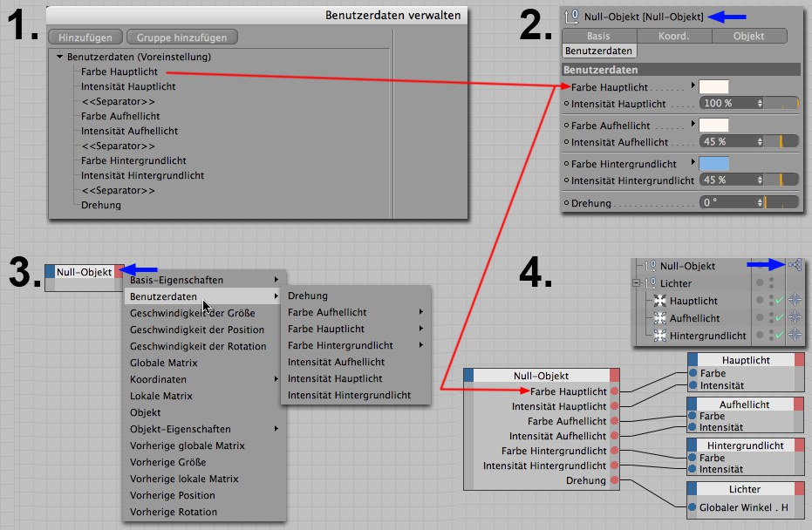Viewport: 812px width, 530px height.
Task: Click the Farbe Hauptlicht output port on the Null-Objekt node
Action: pyautogui.click(x=614, y=391)
